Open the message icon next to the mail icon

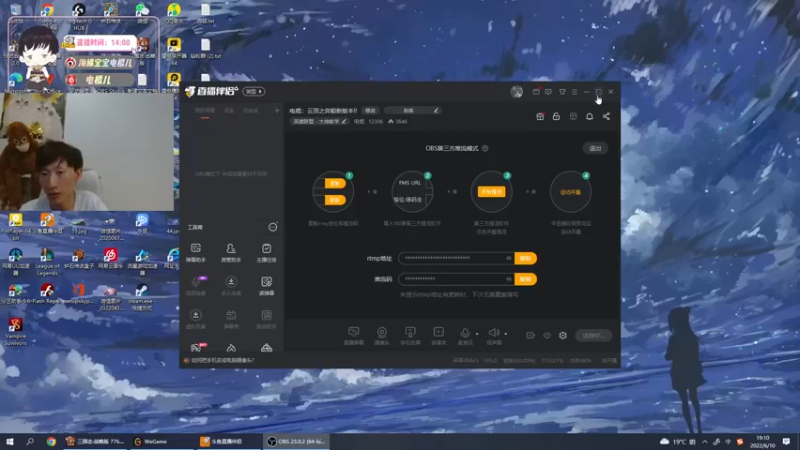pos(548,92)
